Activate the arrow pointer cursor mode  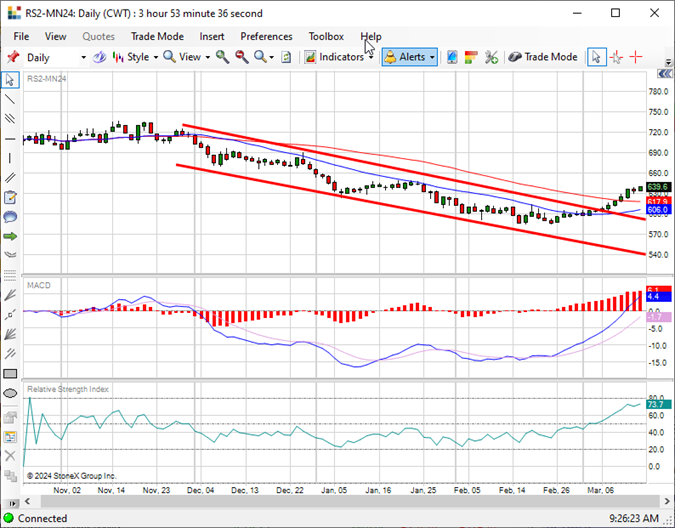click(x=596, y=57)
